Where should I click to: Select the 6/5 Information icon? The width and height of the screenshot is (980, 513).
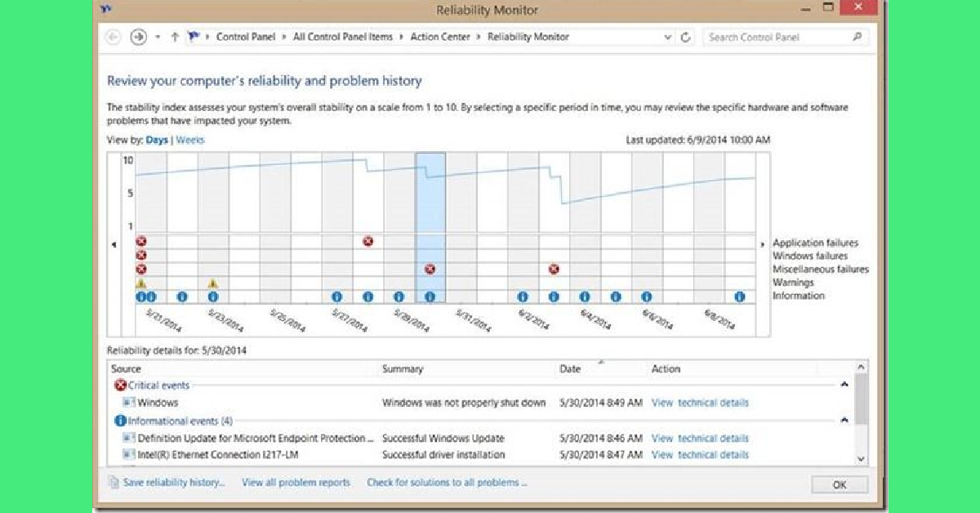pos(617,297)
